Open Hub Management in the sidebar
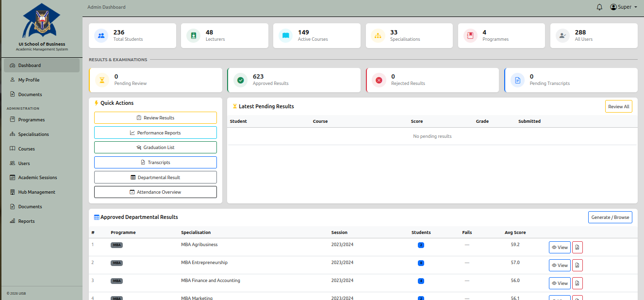The width and height of the screenshot is (644, 300). 42,192
